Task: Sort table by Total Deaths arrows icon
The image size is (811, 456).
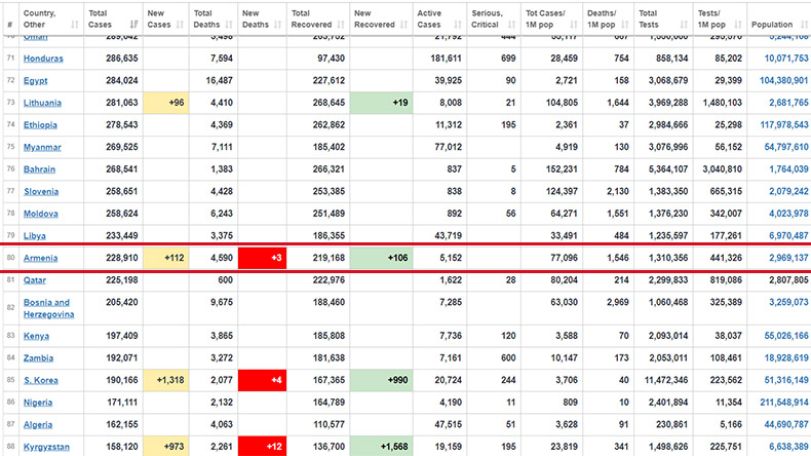Action: point(229,24)
